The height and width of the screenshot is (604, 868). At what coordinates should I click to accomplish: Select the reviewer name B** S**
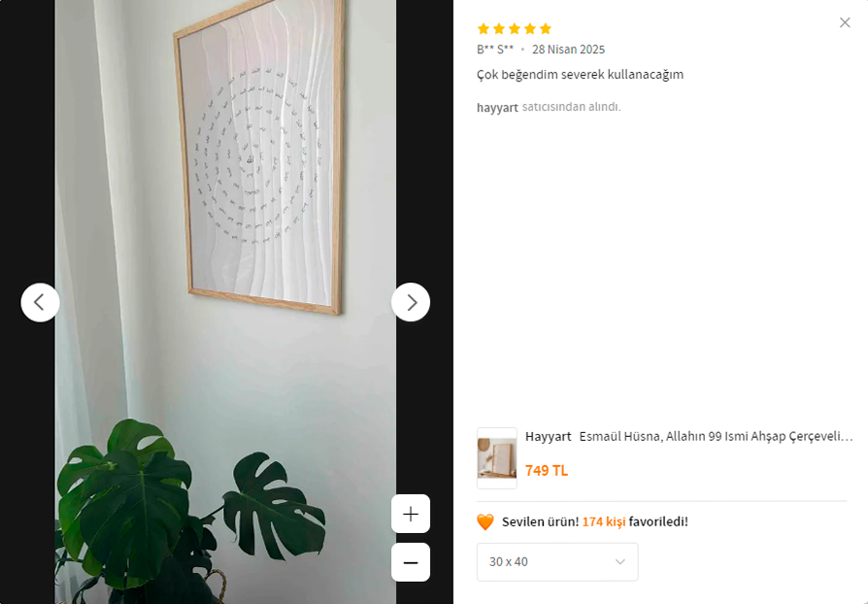[x=495, y=50]
